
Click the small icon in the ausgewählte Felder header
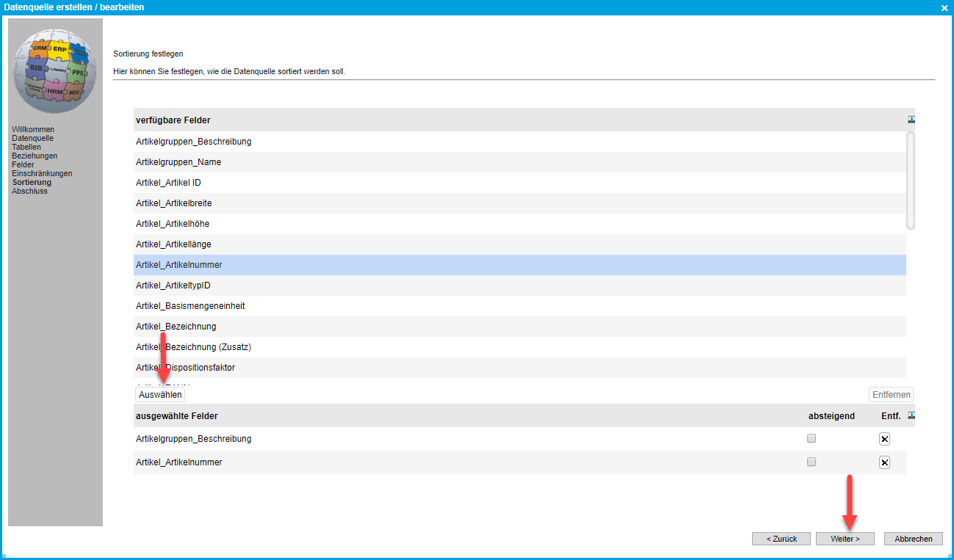point(911,415)
